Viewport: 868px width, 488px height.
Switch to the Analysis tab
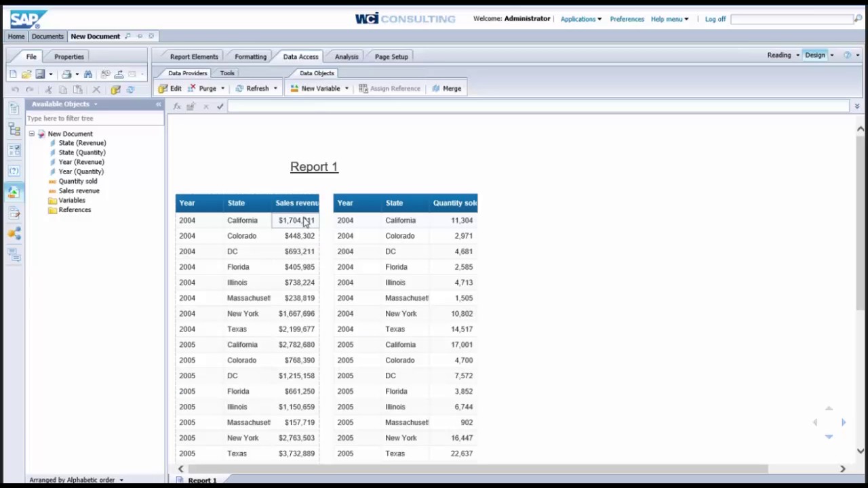347,57
